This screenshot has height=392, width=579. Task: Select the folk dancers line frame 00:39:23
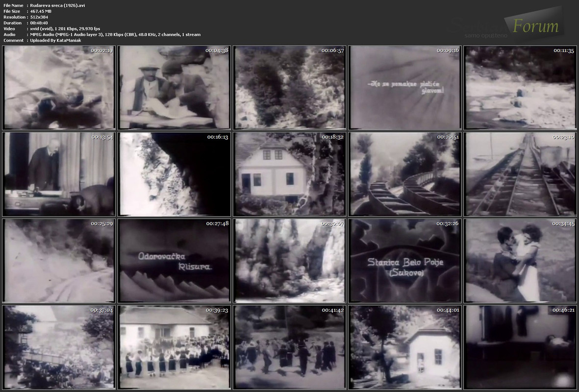click(x=175, y=347)
